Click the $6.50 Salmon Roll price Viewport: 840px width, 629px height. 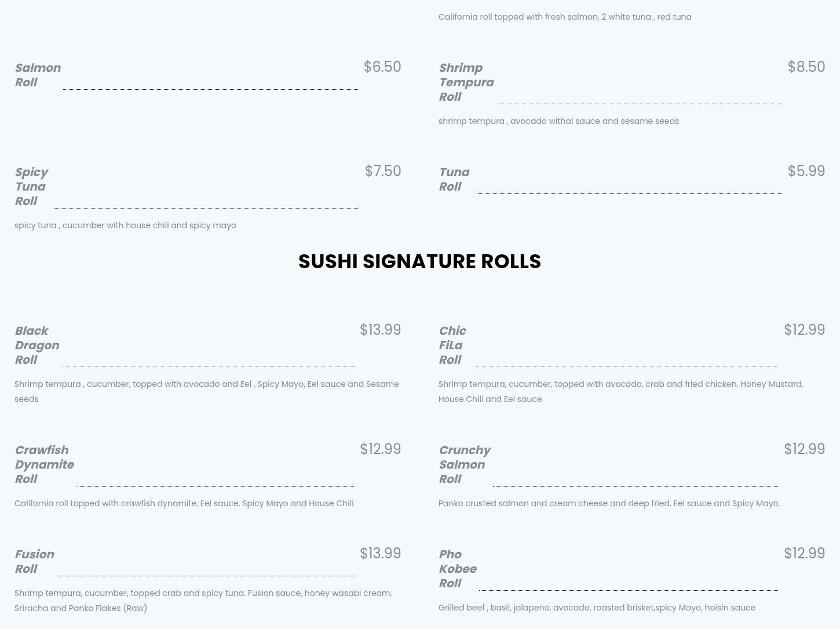382,67
